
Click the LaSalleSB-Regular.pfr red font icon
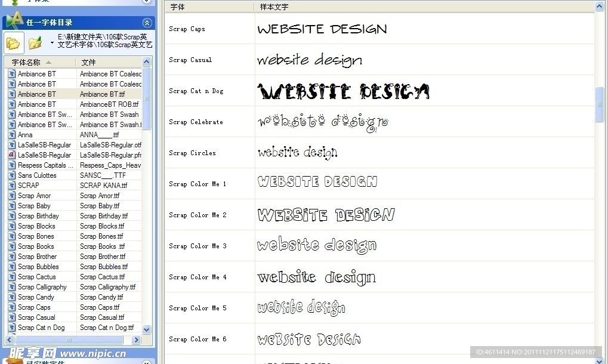point(11,155)
